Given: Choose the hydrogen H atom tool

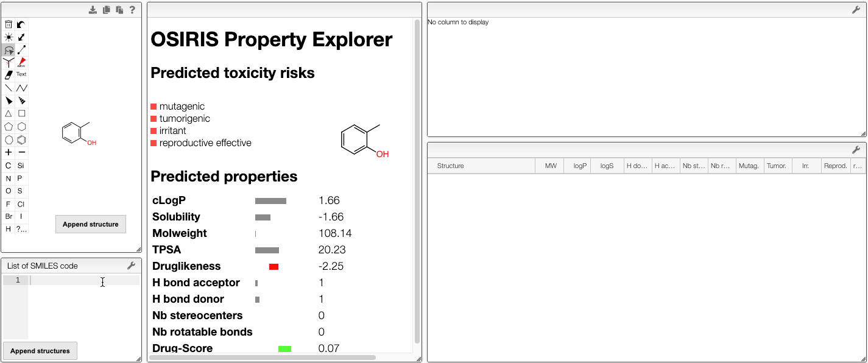Looking at the screenshot, I should pyautogui.click(x=9, y=229).
